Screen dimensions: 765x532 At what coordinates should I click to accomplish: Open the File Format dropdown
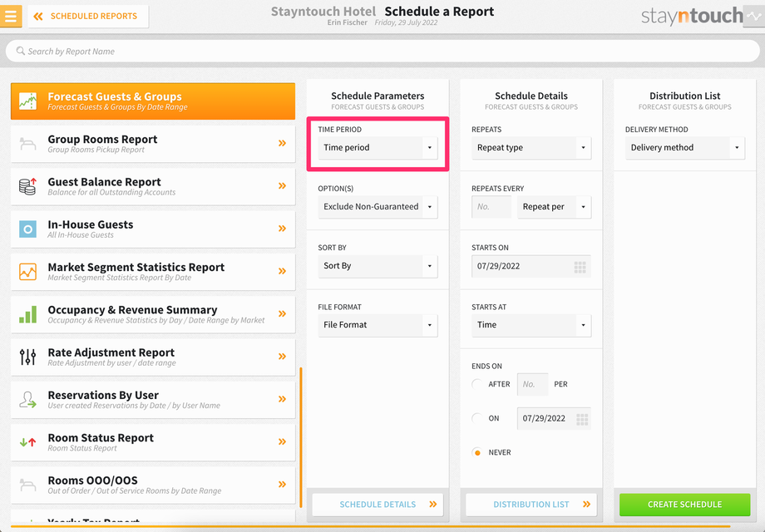(x=378, y=325)
